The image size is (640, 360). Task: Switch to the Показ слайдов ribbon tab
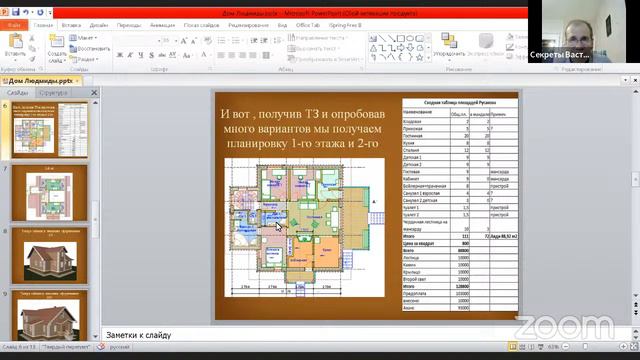(201, 25)
